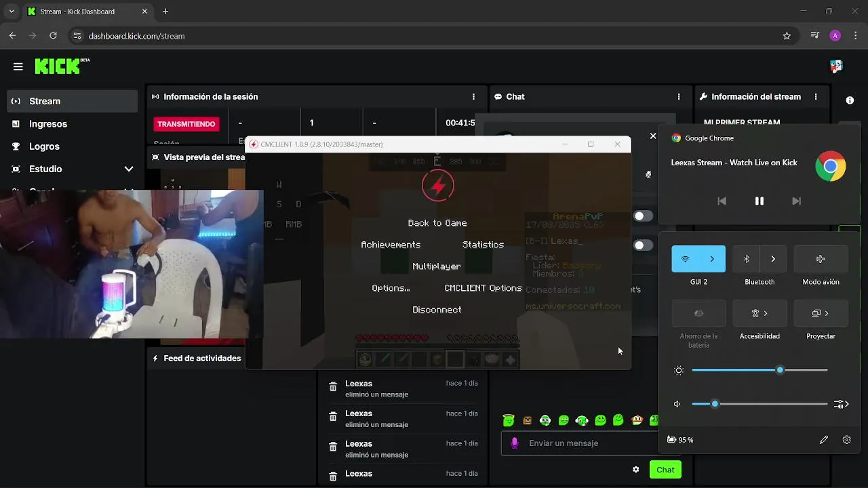Image resolution: width=868 pixels, height=488 pixels.
Task: Edit quick settings with pencil icon
Action: tap(824, 440)
